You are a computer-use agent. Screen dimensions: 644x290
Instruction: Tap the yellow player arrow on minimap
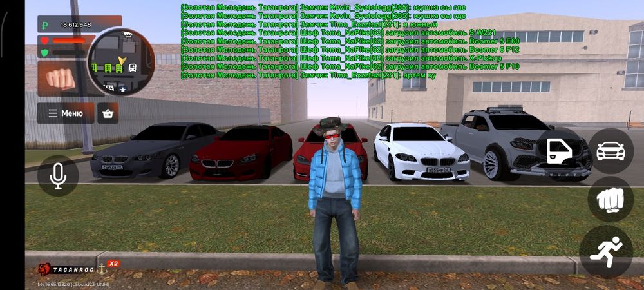121,61
